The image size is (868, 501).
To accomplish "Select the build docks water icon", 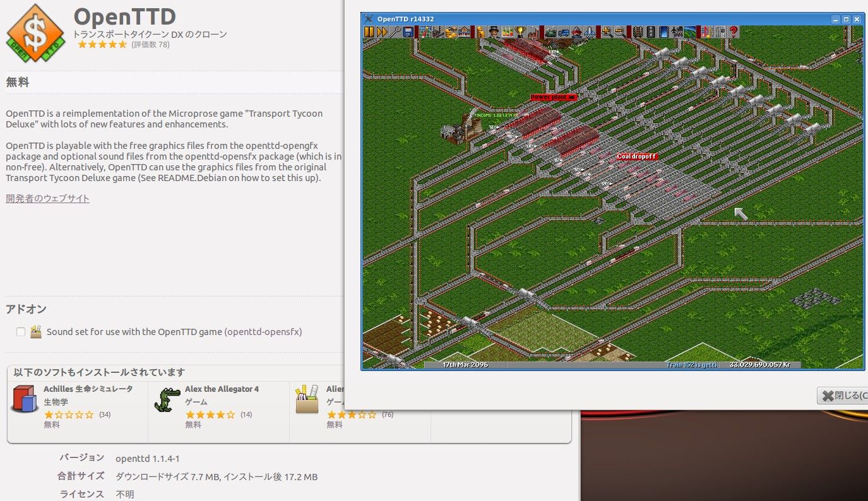I will pos(663,32).
